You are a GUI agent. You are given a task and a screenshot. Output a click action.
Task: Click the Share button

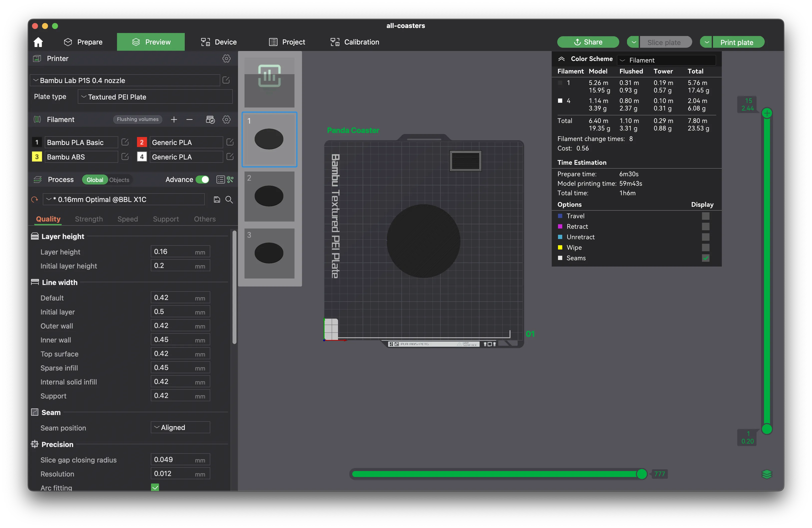(x=588, y=42)
